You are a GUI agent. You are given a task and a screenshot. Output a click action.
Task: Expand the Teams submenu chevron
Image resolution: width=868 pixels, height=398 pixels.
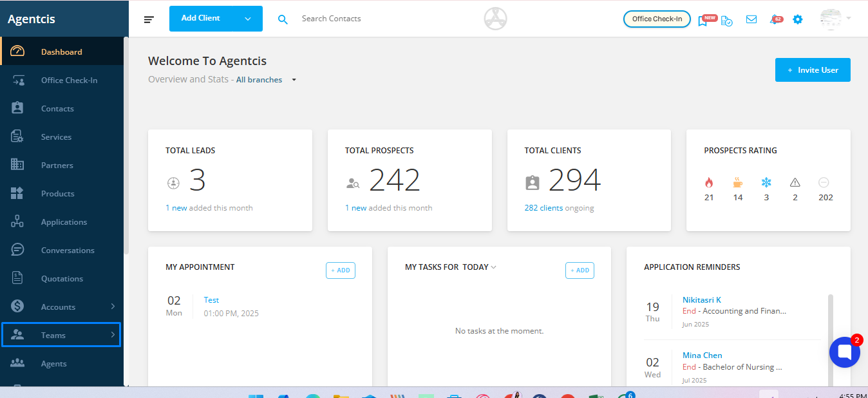[113, 335]
